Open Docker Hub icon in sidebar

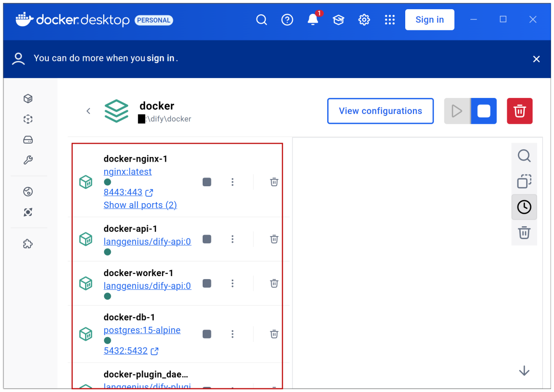[28, 191]
